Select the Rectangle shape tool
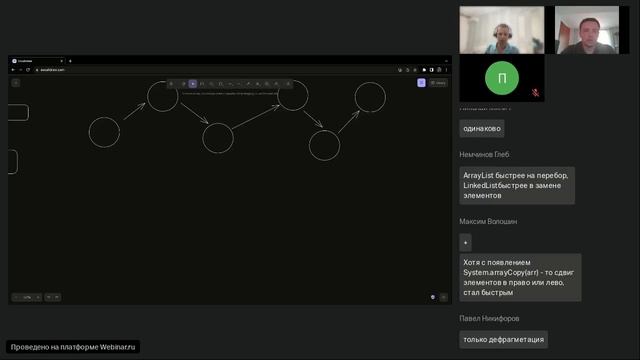 [202, 84]
